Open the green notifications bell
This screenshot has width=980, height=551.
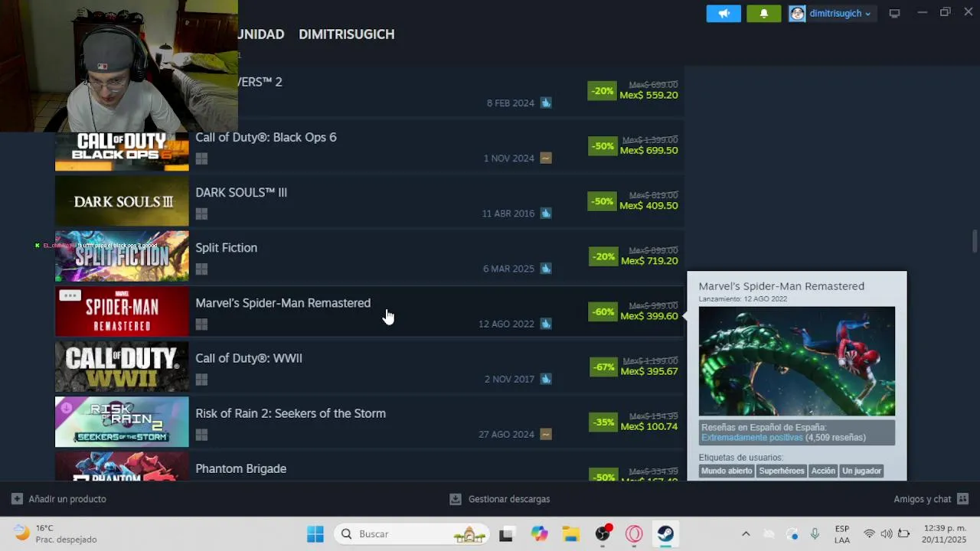(x=763, y=14)
